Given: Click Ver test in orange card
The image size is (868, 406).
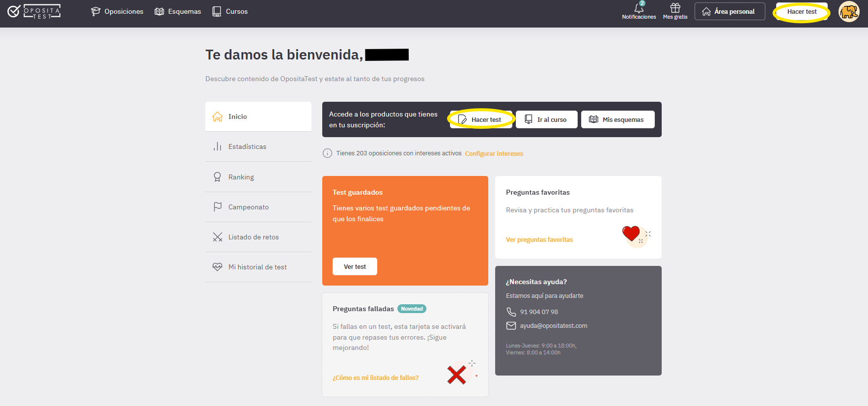Looking at the screenshot, I should (x=355, y=266).
